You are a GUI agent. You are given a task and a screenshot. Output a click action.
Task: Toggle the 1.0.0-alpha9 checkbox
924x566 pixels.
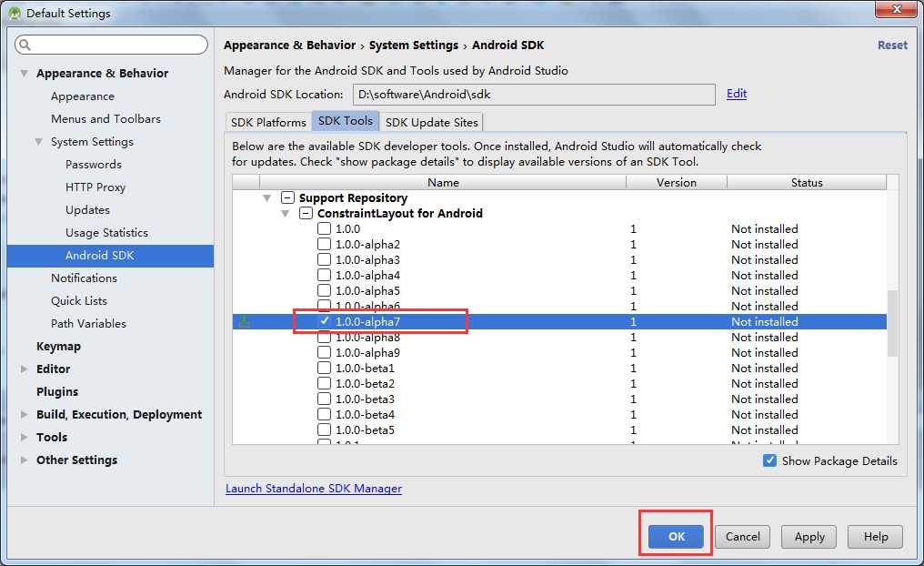(324, 352)
